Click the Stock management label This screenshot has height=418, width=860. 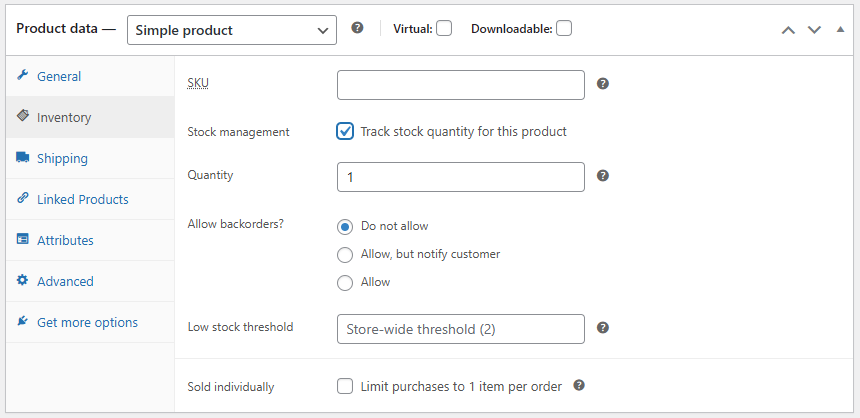click(x=239, y=132)
